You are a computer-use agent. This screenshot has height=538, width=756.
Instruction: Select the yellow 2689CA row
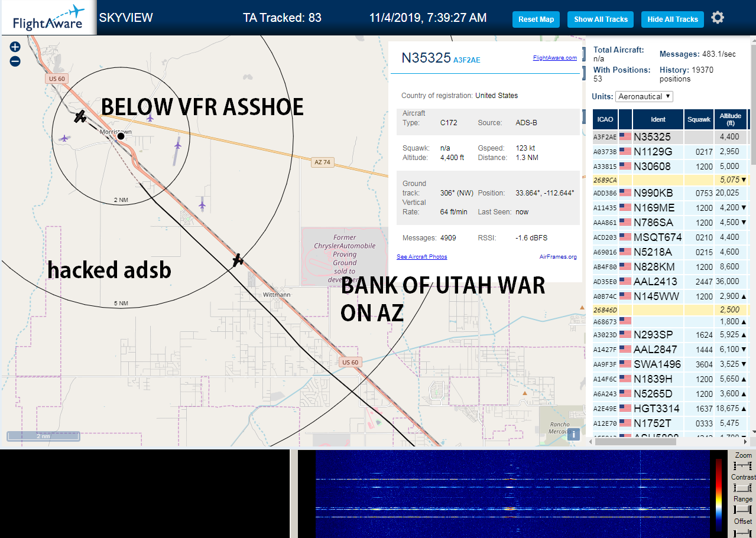coord(671,180)
